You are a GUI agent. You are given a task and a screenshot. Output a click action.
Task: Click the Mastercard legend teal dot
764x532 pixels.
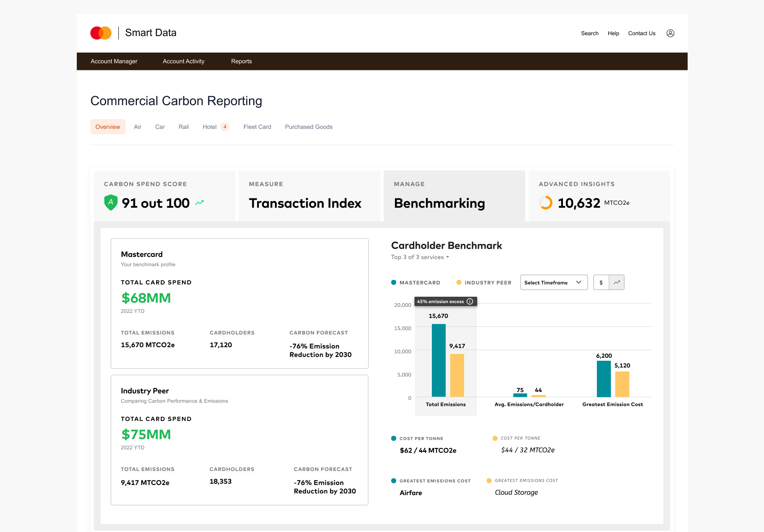point(394,282)
